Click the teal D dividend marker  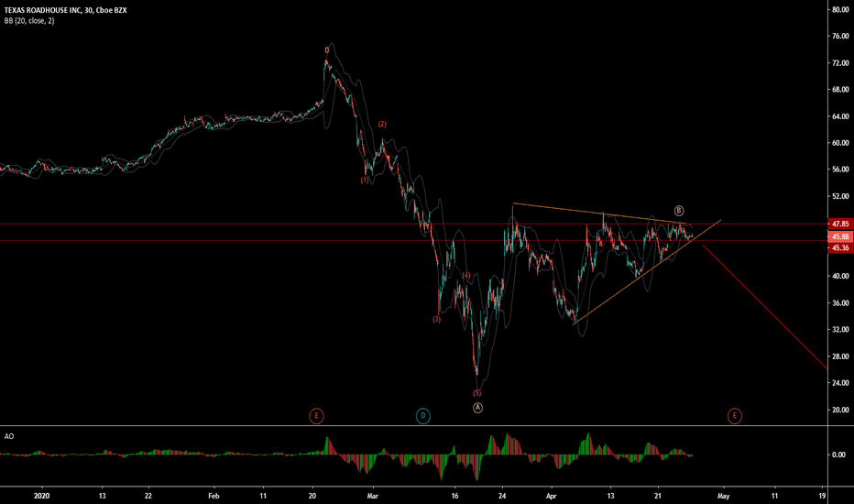click(423, 416)
